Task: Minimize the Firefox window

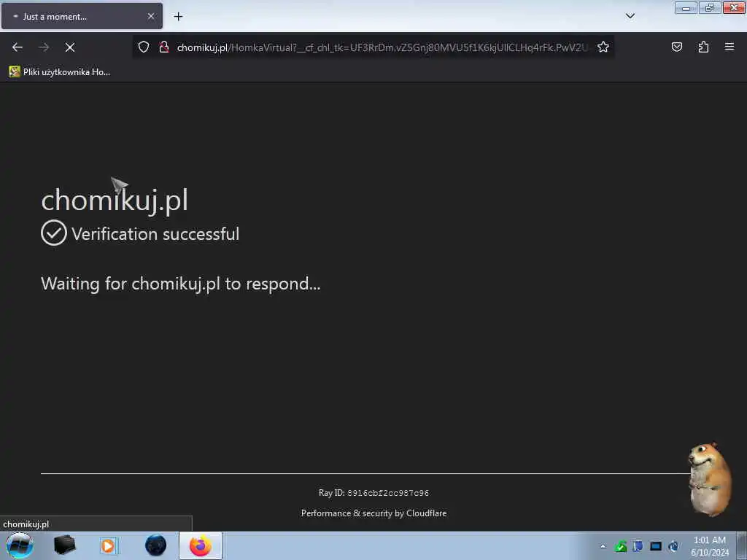Action: coord(686,7)
